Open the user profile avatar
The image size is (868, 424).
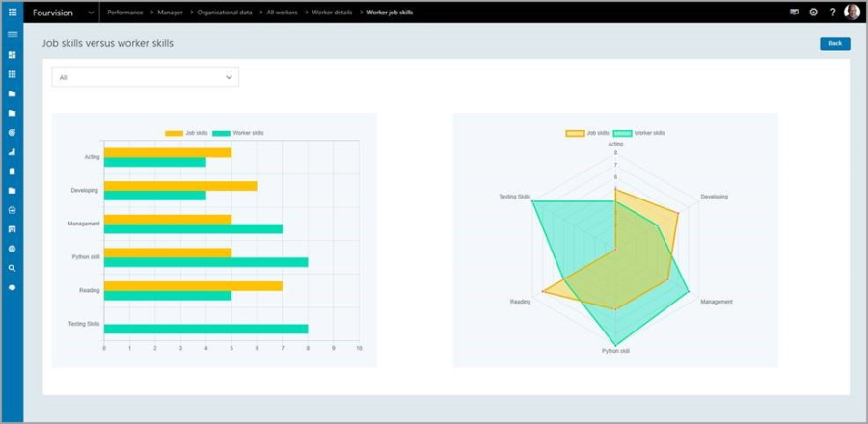click(x=852, y=13)
